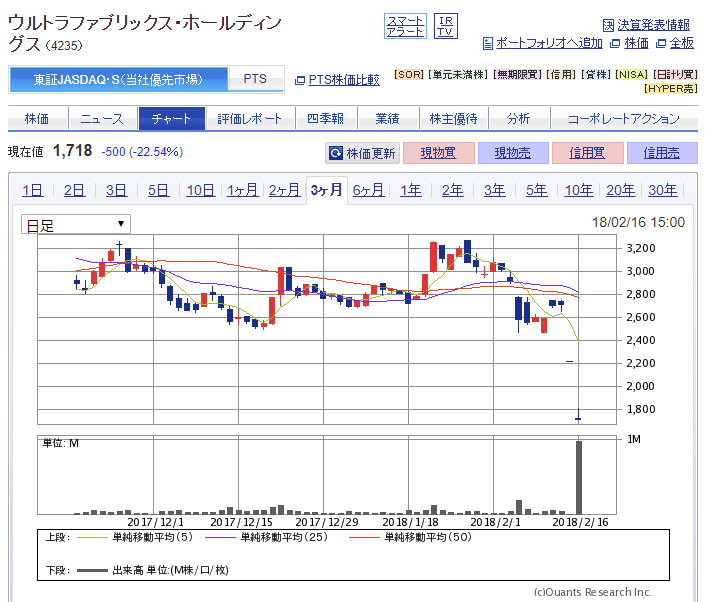Click ポートフォリオへ追加 link

[x=549, y=43]
